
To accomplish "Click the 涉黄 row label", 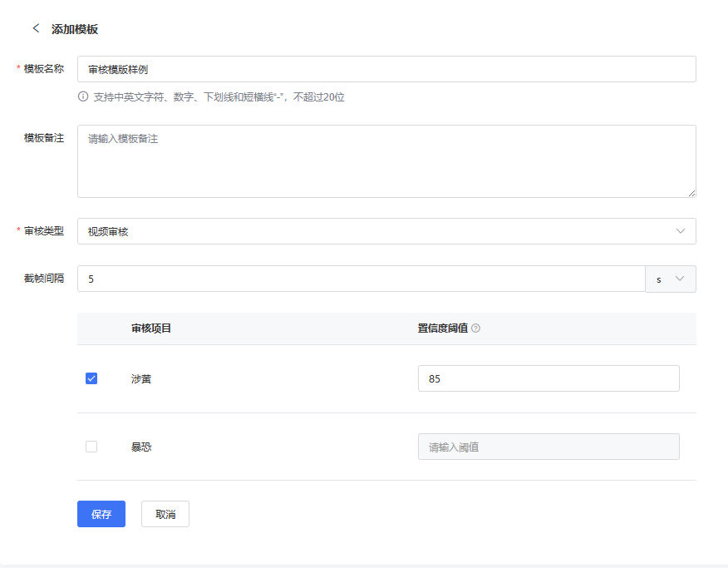I will click(x=141, y=379).
